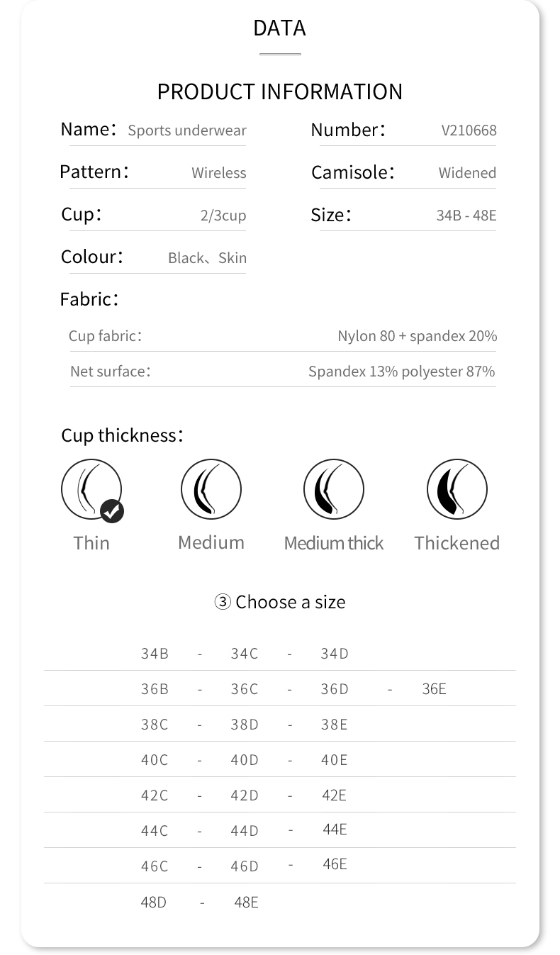Screen dimensions: 560x955
Task: Select the Thin cup thickness icon
Action: (x=90, y=489)
